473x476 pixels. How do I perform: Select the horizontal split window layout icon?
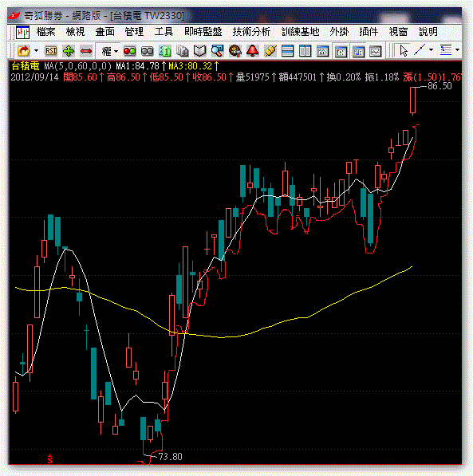[287, 51]
